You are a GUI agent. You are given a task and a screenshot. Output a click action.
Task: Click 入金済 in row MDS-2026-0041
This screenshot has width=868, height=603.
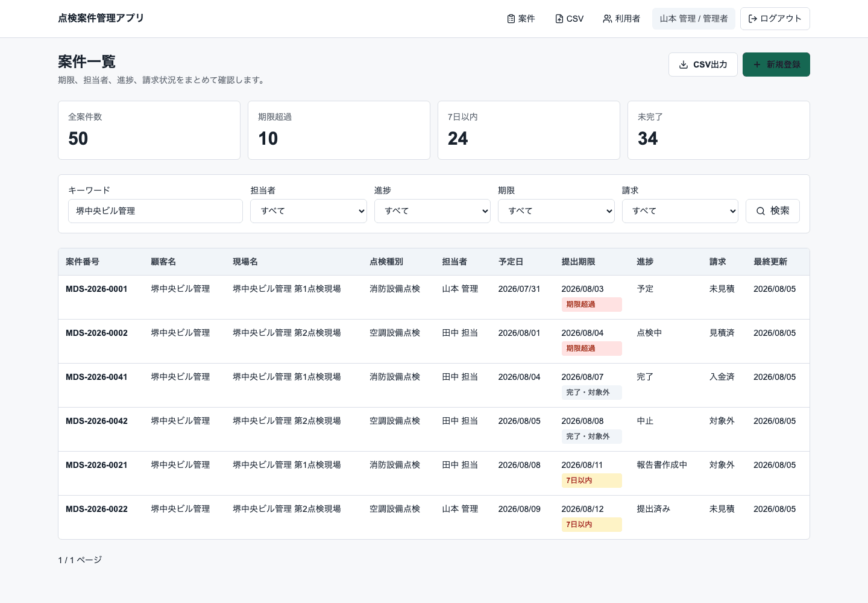click(x=722, y=377)
